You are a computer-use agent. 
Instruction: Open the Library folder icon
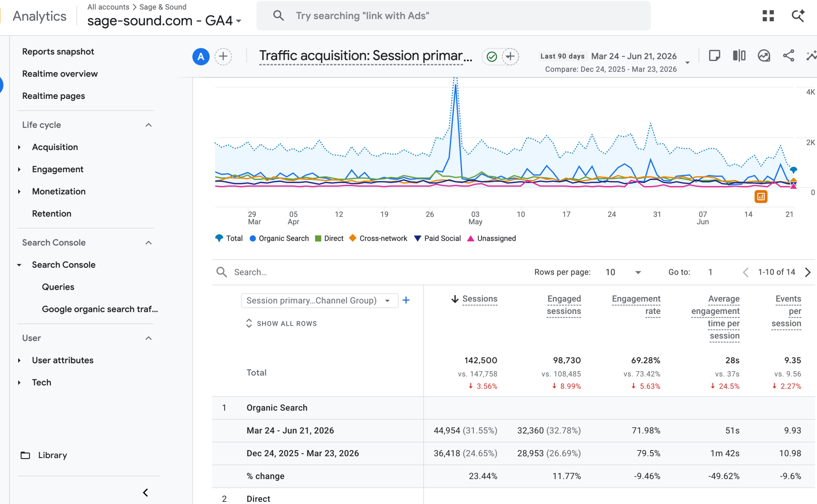(25, 455)
